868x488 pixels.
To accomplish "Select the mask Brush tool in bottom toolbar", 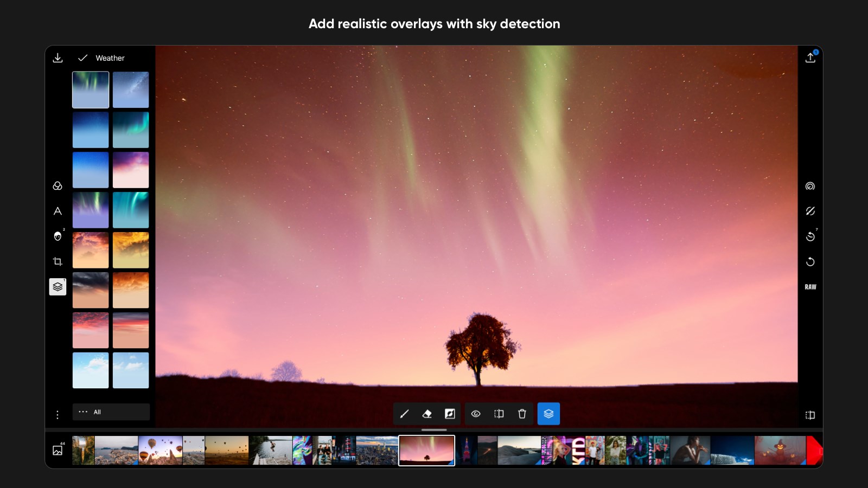I will pos(404,414).
